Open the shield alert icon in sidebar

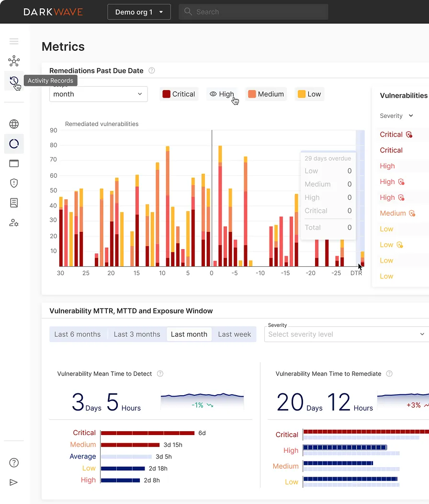coord(14,183)
